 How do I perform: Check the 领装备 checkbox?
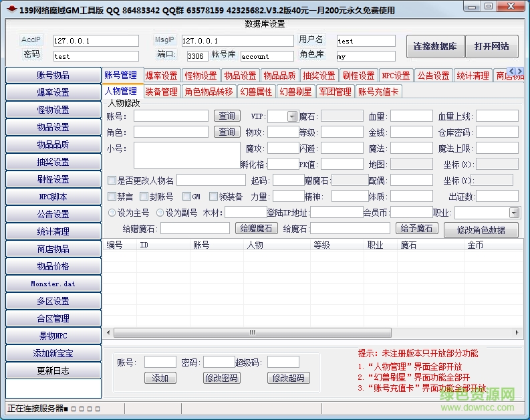(213, 196)
